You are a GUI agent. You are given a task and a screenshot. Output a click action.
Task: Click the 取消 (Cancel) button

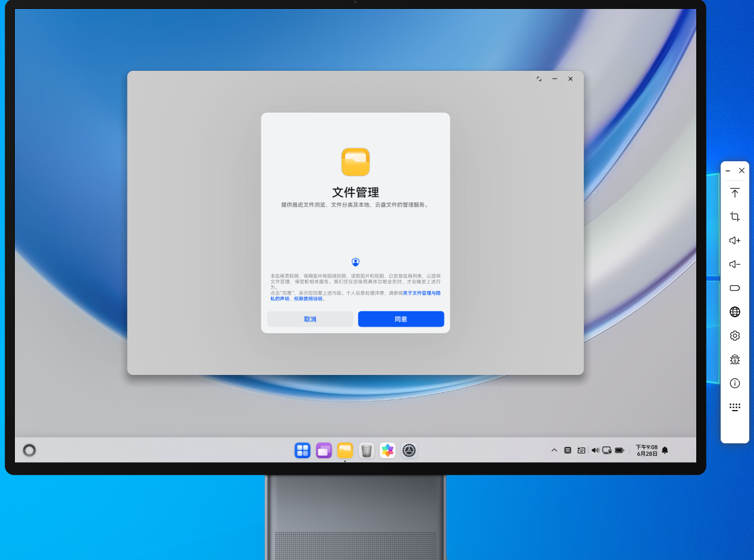click(x=310, y=319)
